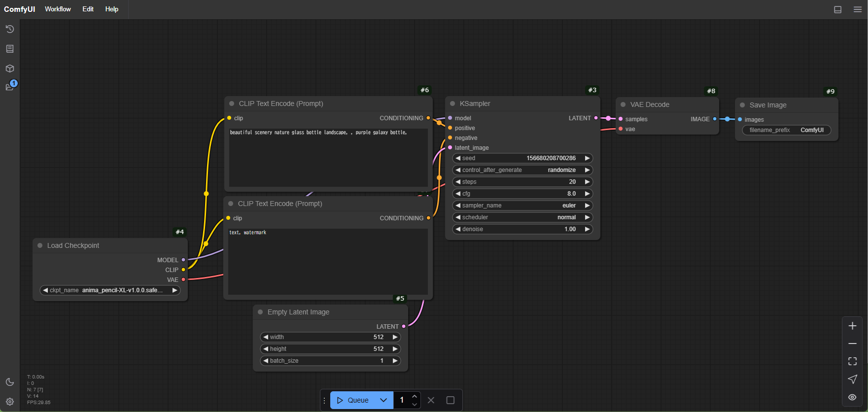Screen dimensions: 868x412
Task: Open settings gear icon
Action: click(10, 401)
